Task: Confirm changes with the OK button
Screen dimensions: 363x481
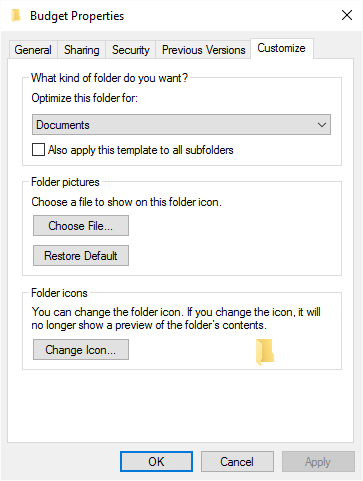Action: pyautogui.click(x=156, y=462)
